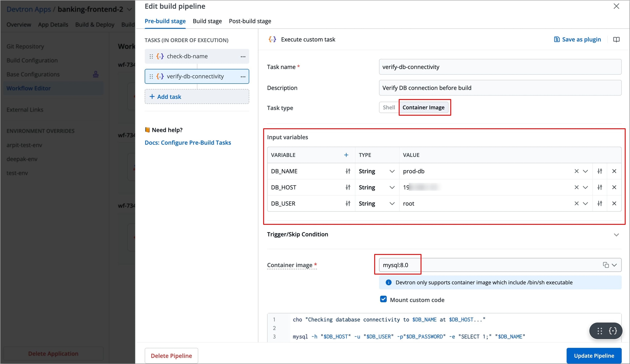
Task: Uncheck Mount custom code checkbox
Action: pos(383,299)
